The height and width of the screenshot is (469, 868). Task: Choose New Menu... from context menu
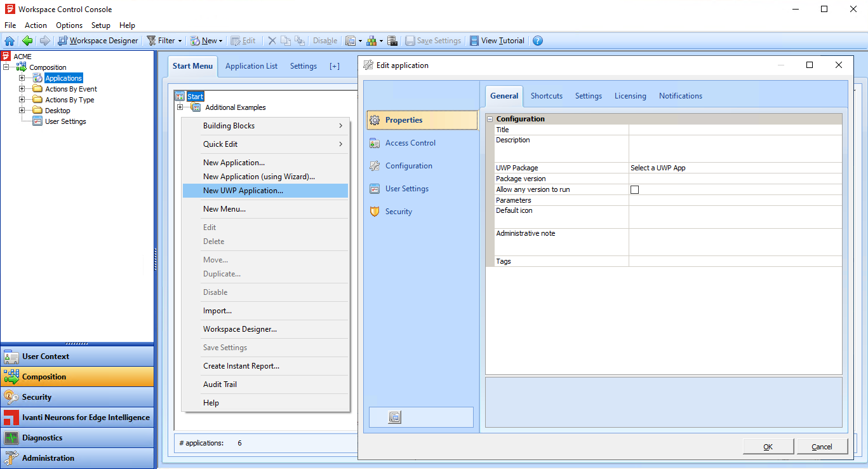coord(265,209)
